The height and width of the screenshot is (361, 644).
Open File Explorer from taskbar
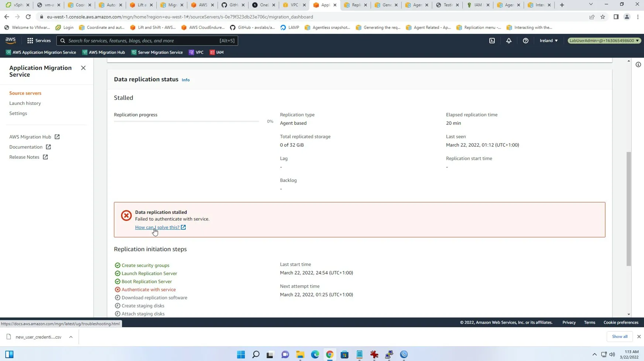coord(300,354)
